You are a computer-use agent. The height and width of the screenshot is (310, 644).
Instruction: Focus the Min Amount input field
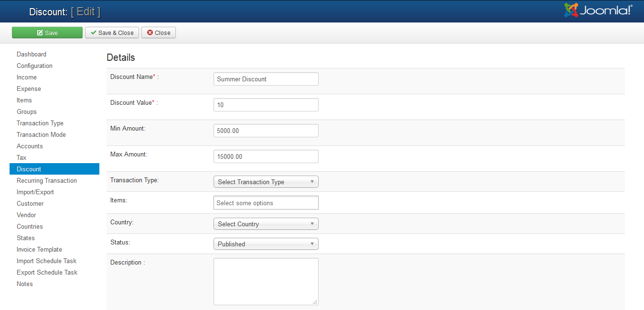[x=266, y=131]
